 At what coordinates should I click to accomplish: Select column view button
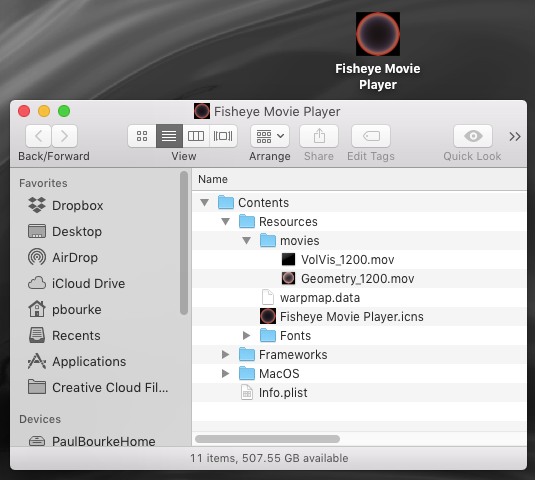(196, 136)
